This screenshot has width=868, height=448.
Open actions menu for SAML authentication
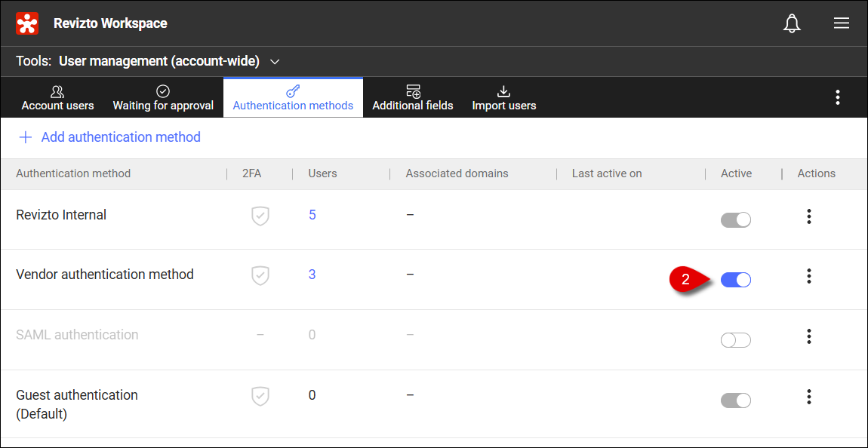(x=809, y=336)
